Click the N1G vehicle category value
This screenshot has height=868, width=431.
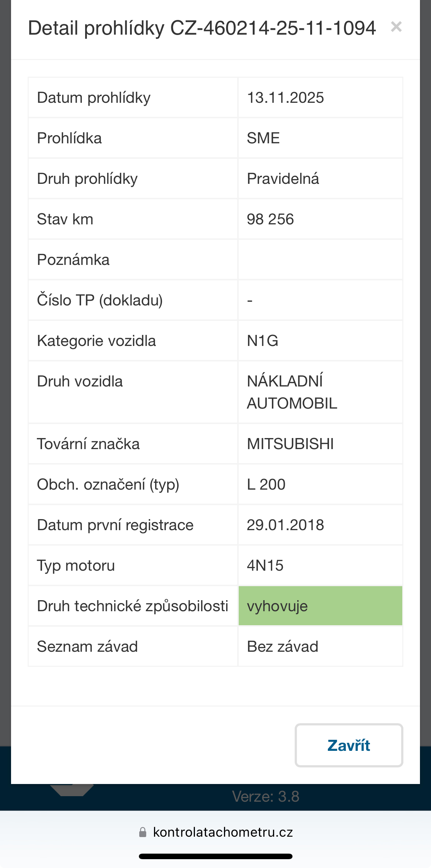click(263, 341)
